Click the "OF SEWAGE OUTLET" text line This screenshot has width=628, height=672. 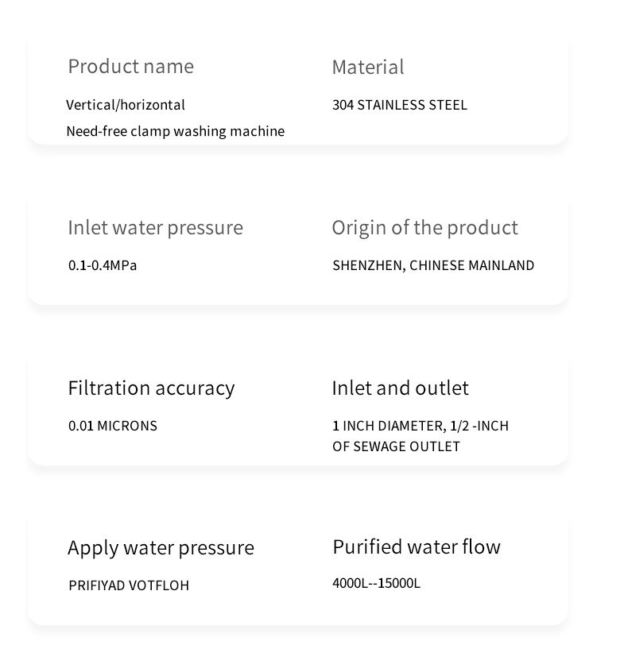pyautogui.click(x=396, y=446)
